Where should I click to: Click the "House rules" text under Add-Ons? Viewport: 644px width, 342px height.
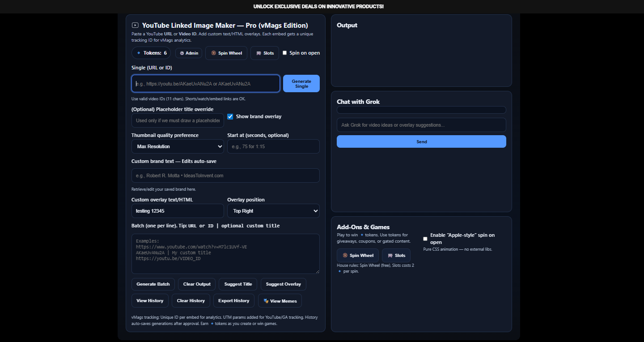tap(376, 268)
